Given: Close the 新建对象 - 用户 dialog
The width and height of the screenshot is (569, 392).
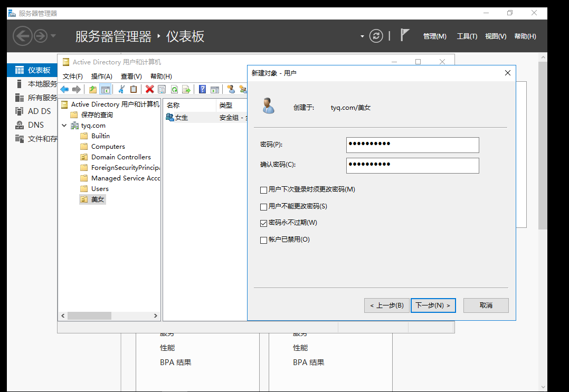Looking at the screenshot, I should (x=508, y=73).
